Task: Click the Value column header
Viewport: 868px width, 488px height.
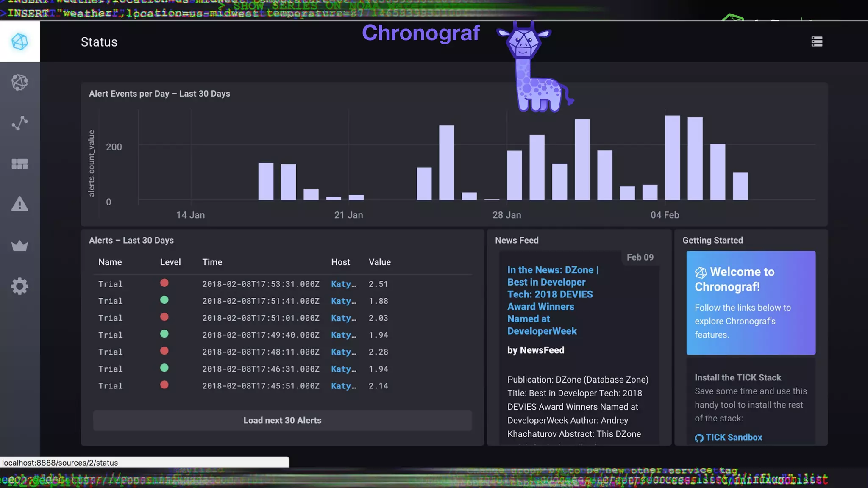Action: [x=379, y=262]
